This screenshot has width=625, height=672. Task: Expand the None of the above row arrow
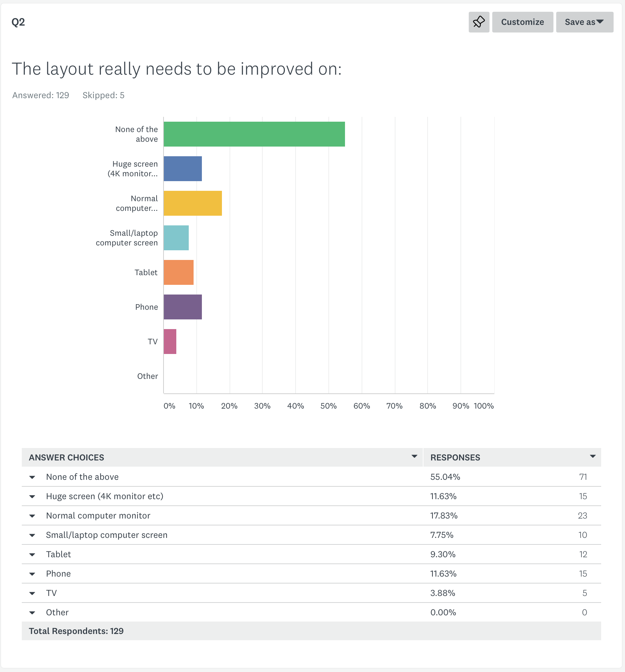tap(32, 477)
